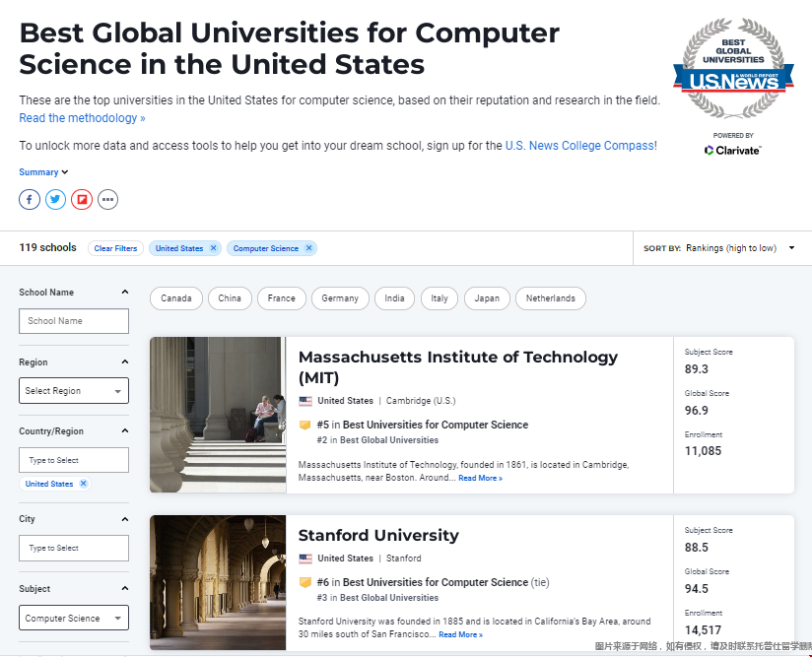Open the Computer Science subject dropdown
Image resolution: width=812 pixels, height=657 pixels.
point(74,618)
